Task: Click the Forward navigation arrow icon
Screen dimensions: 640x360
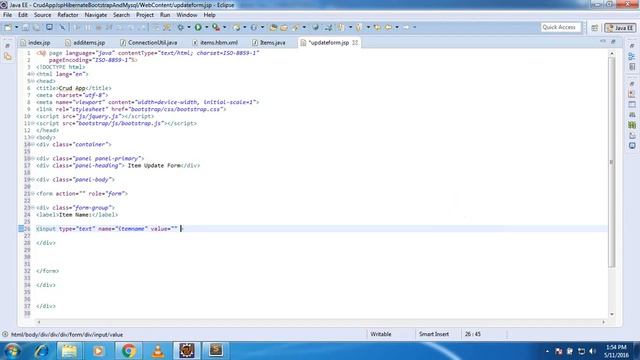Action: point(406,27)
